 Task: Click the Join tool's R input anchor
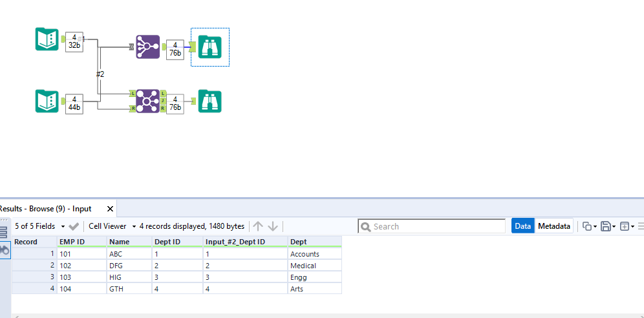pyautogui.click(x=133, y=109)
